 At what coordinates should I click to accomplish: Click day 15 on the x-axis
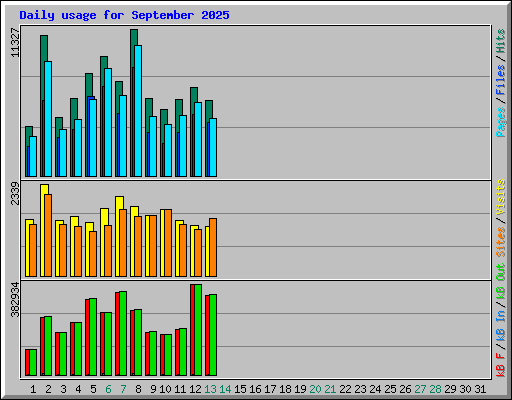coord(240,389)
